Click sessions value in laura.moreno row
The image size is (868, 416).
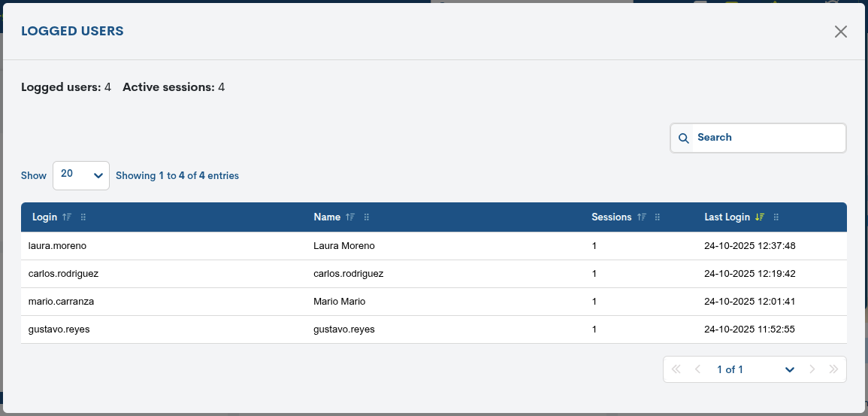(594, 245)
